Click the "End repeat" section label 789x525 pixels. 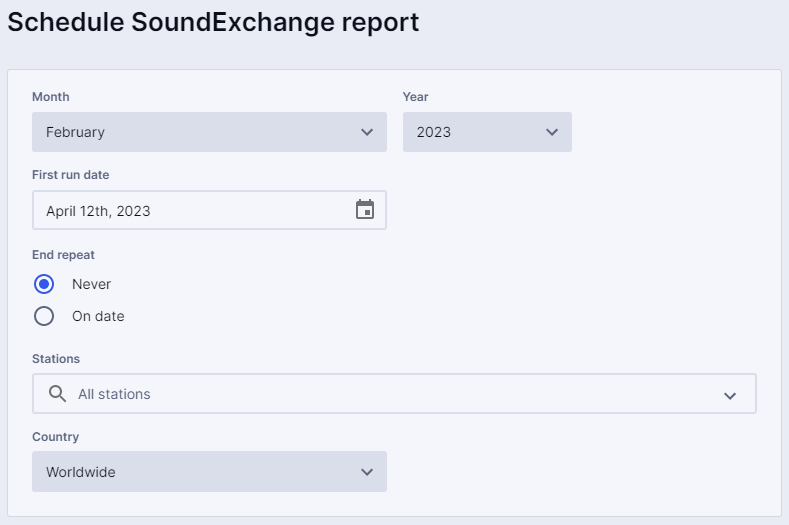[x=64, y=255]
